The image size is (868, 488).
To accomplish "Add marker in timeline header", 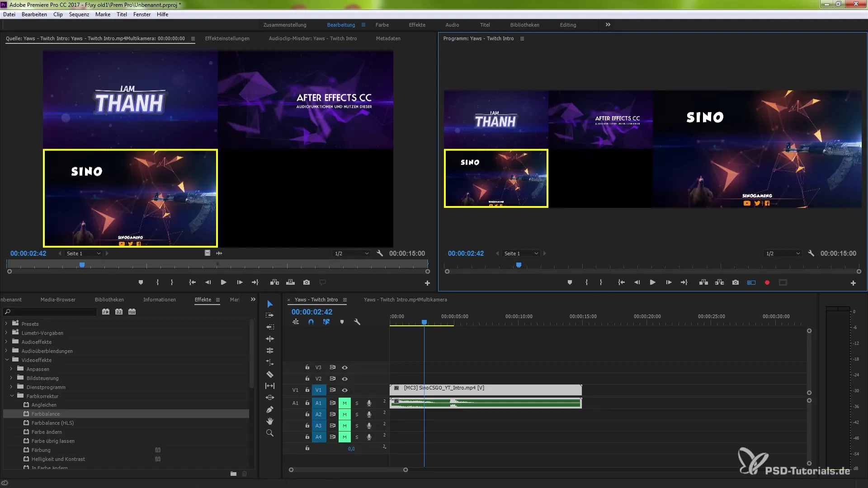I will [x=342, y=322].
